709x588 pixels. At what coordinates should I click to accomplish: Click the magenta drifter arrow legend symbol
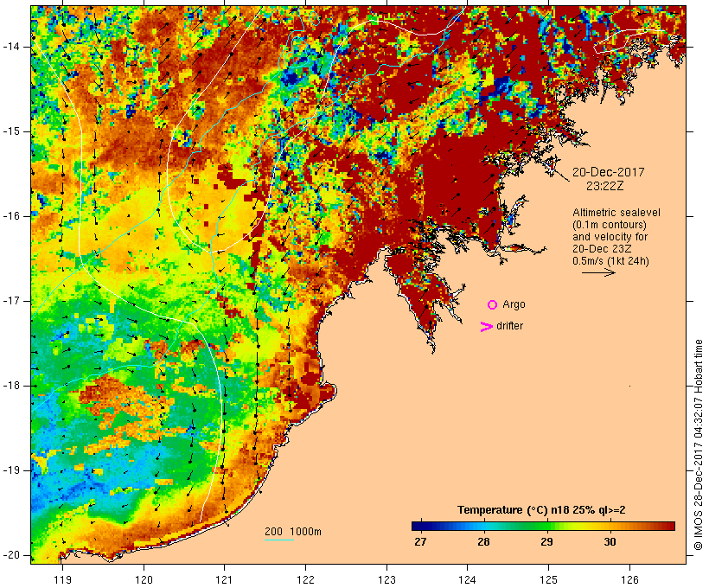[x=487, y=327]
